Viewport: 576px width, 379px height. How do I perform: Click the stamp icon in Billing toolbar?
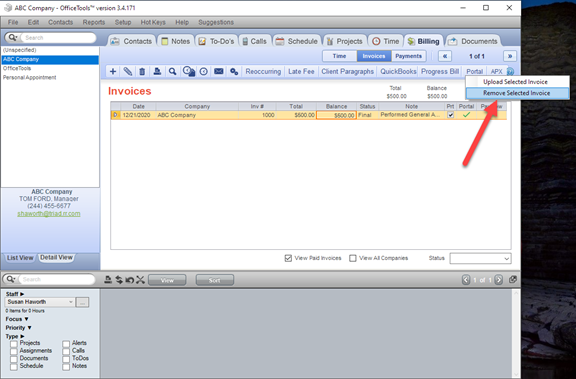pos(157,72)
